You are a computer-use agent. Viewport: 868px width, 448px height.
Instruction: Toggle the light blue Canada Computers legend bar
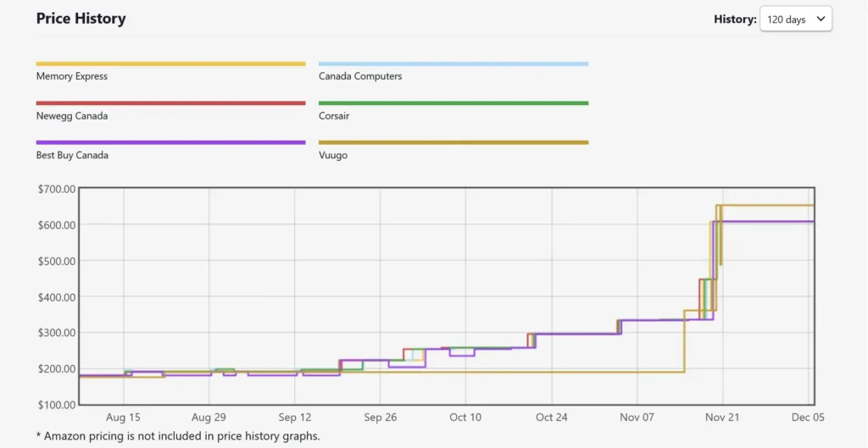pos(453,64)
